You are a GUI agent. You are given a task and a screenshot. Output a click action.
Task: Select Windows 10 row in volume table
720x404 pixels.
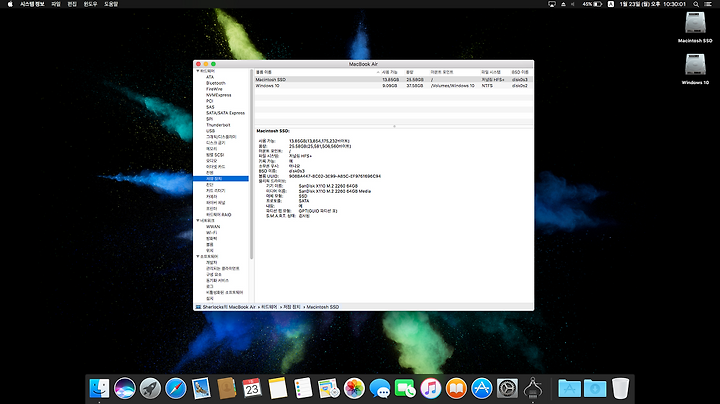[394, 85]
